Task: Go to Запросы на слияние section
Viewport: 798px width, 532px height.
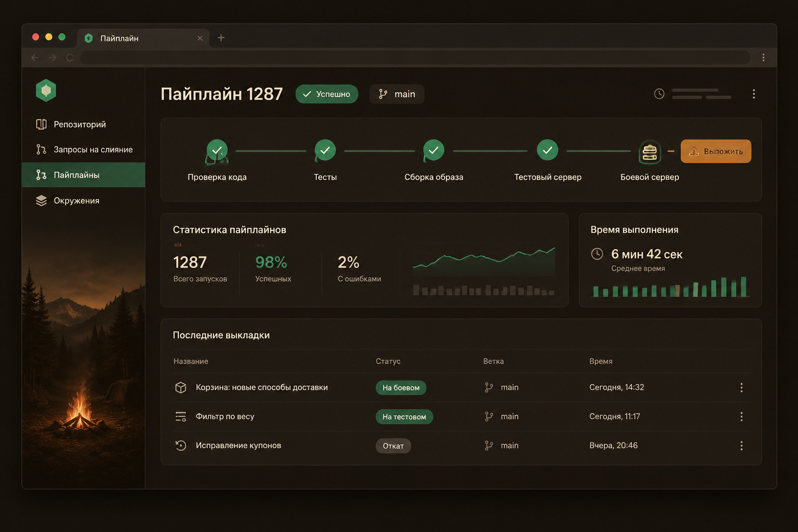Action: [x=83, y=150]
